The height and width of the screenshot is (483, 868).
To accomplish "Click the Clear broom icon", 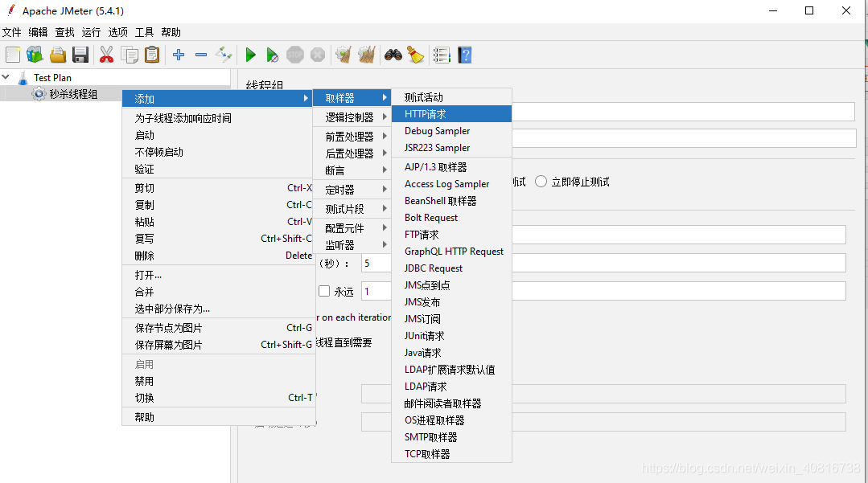I will click(x=343, y=55).
